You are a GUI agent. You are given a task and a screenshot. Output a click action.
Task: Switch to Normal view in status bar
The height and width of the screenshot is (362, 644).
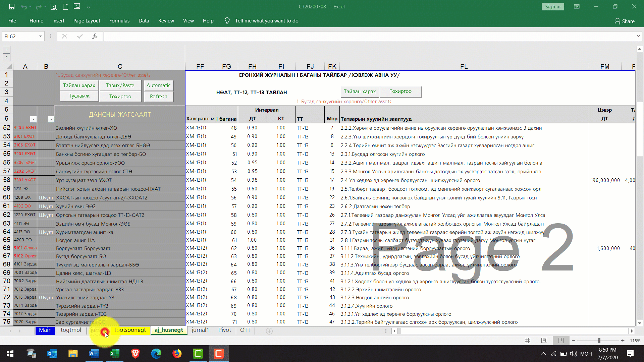coord(528,341)
